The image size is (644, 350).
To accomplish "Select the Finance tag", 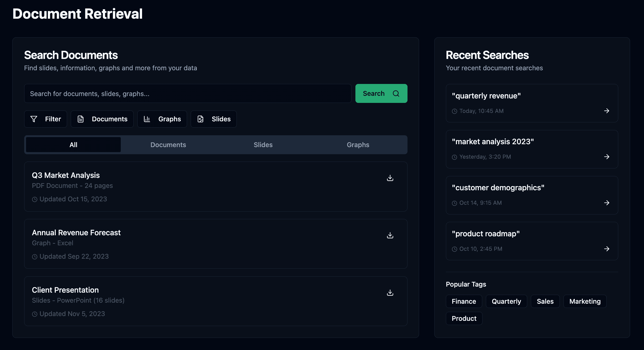I will click(464, 301).
